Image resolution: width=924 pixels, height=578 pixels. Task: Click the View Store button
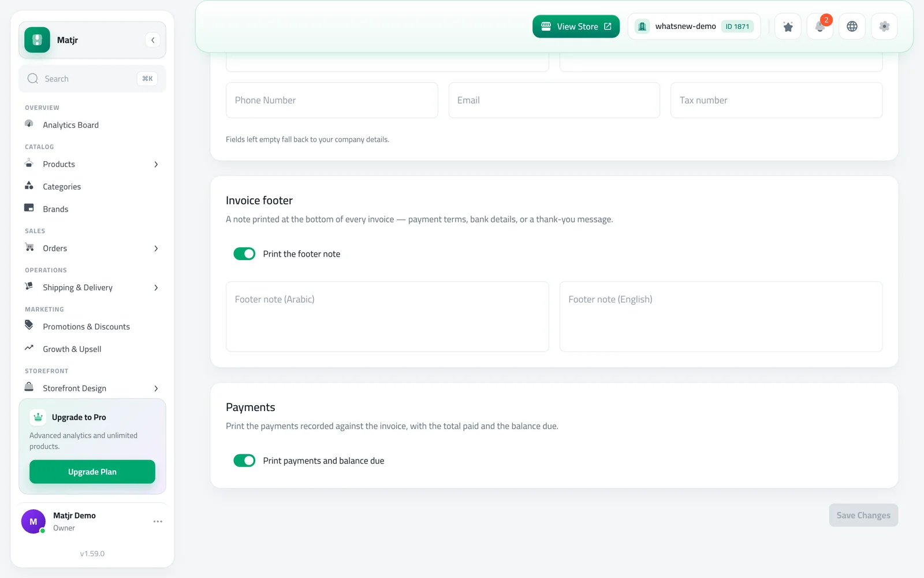click(576, 27)
